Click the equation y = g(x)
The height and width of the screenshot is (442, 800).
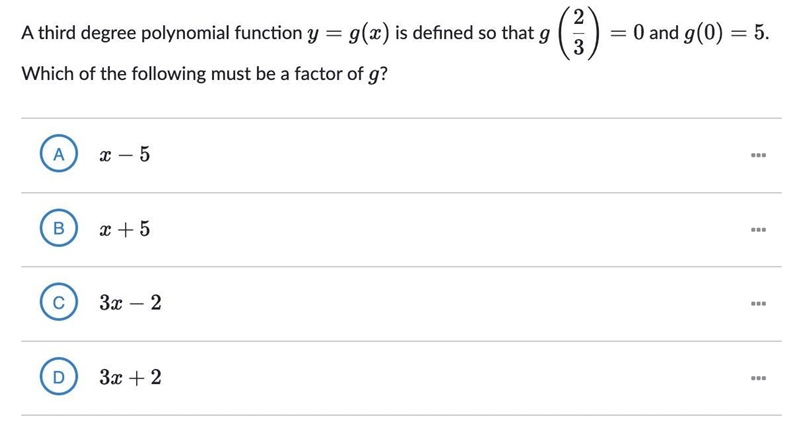348,34
